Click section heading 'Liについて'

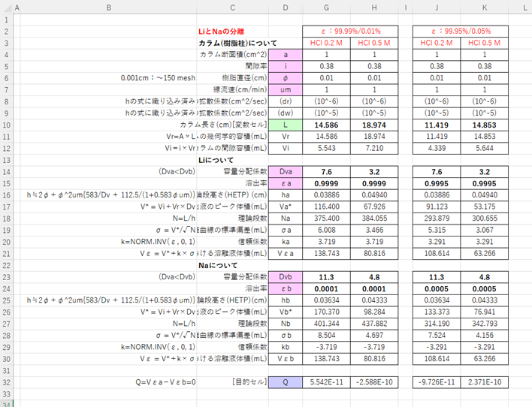216,160
